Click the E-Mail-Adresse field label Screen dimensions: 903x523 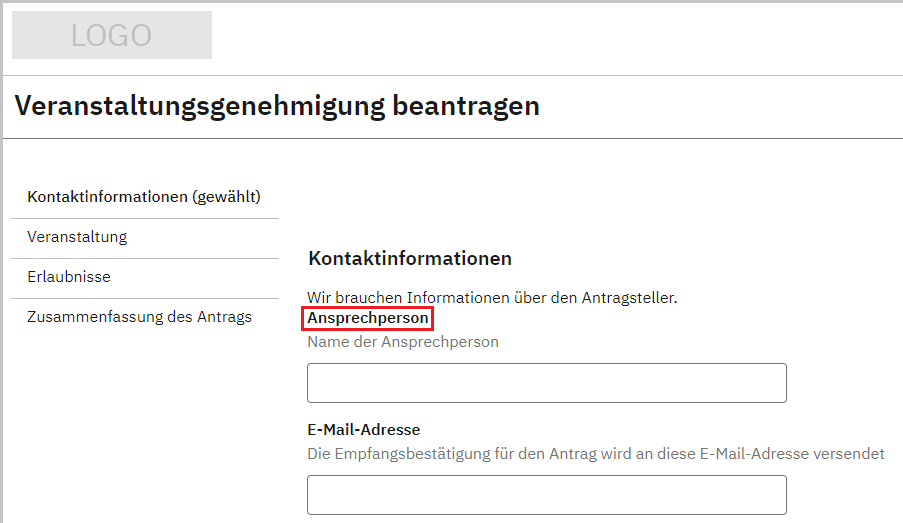coord(363,430)
